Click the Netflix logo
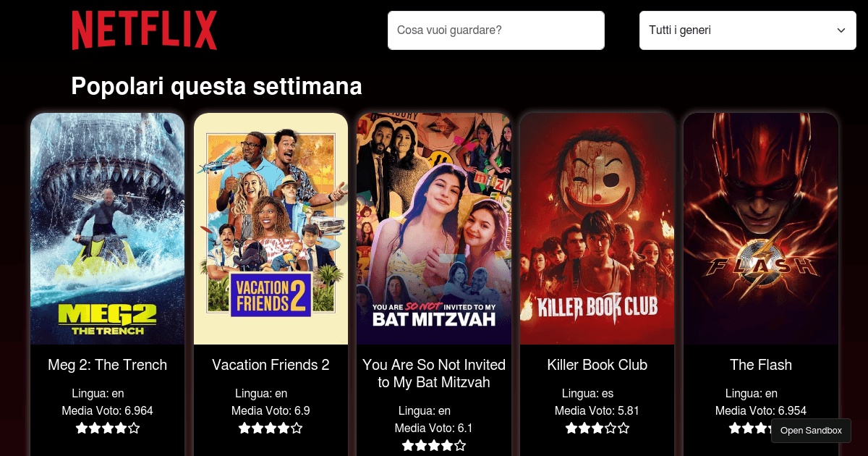Image resolution: width=868 pixels, height=456 pixels. point(145,30)
